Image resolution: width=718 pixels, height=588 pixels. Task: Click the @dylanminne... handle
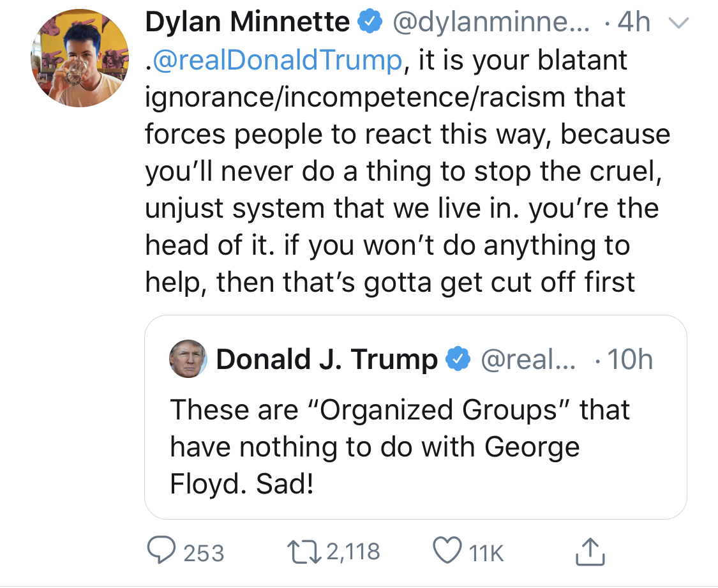491,22
